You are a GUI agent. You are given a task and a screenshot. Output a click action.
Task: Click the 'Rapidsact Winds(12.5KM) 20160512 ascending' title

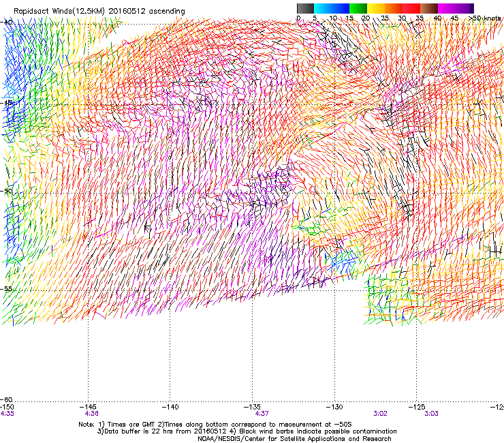pos(99,12)
